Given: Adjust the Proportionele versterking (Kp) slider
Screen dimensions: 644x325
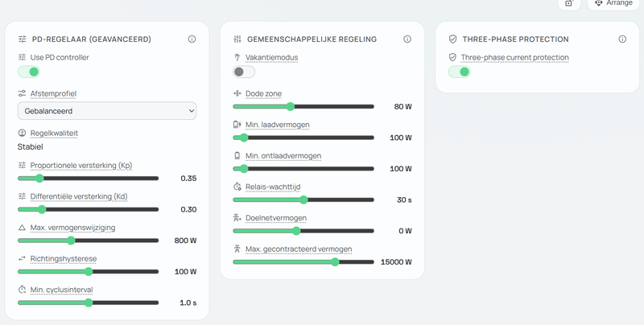Looking at the screenshot, I should [x=88, y=178].
